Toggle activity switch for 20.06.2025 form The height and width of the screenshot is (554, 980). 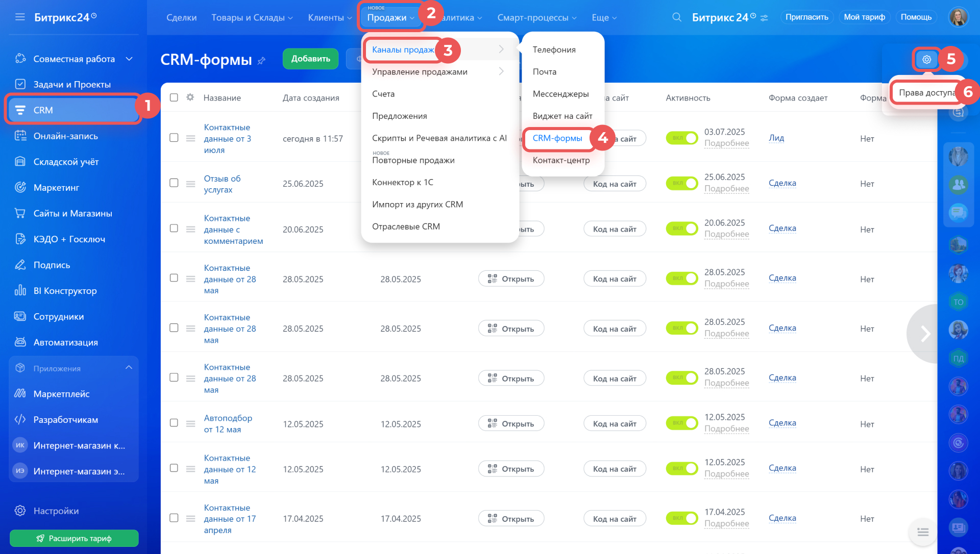[x=681, y=229]
